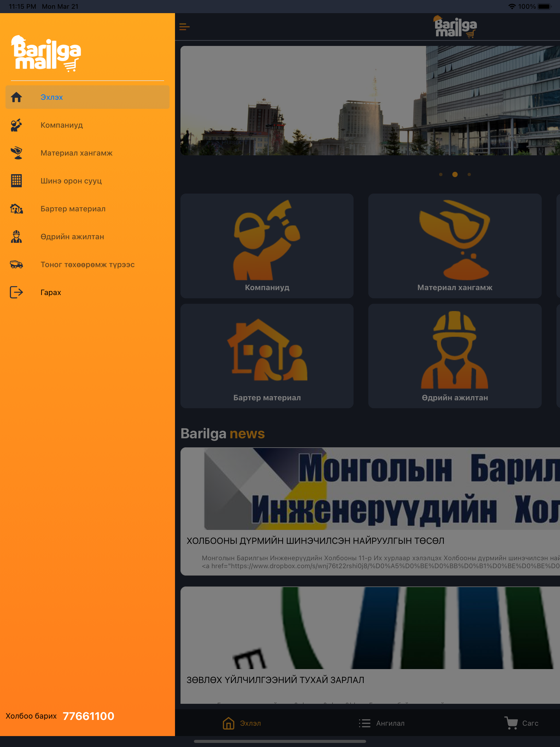Open the Бартер материал category card

click(x=267, y=356)
